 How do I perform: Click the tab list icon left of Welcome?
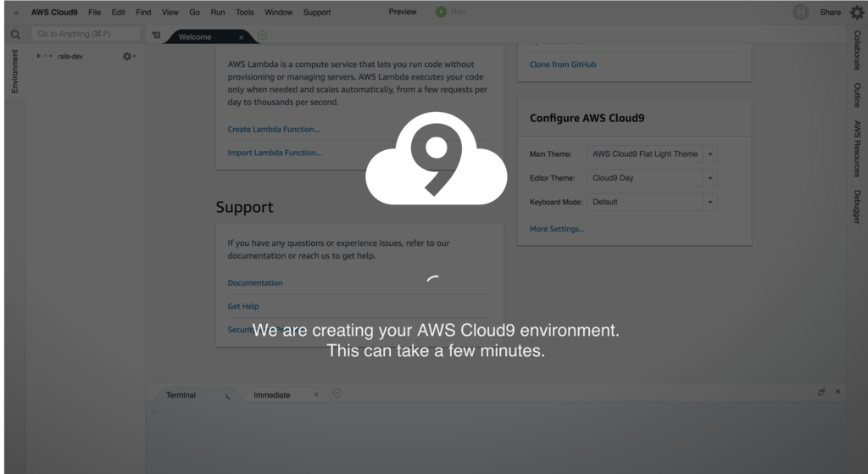156,35
